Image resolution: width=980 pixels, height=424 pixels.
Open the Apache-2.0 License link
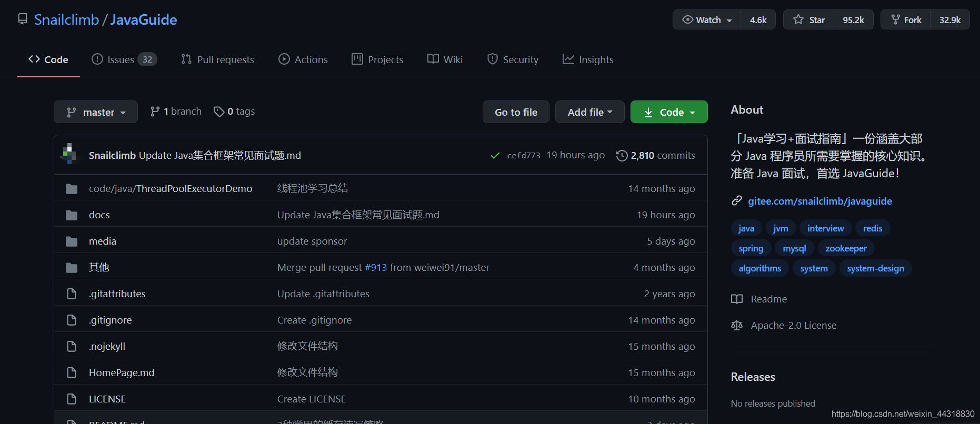[x=784, y=325]
